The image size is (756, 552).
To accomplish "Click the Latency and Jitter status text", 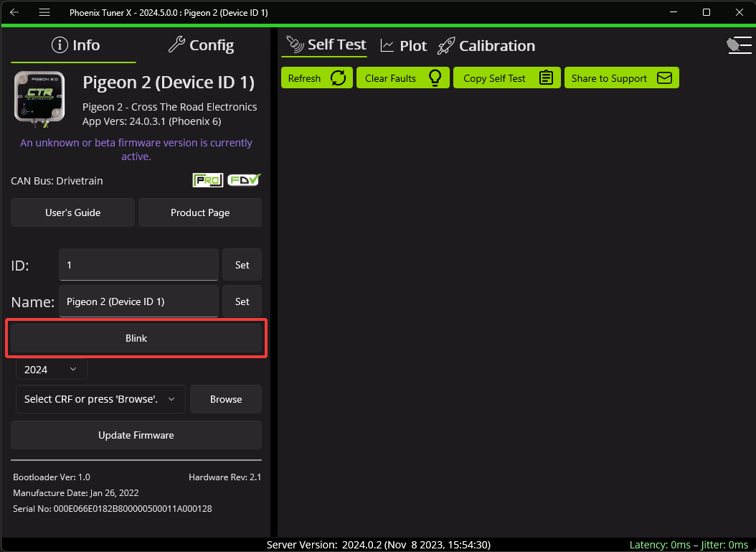I will 689,545.
